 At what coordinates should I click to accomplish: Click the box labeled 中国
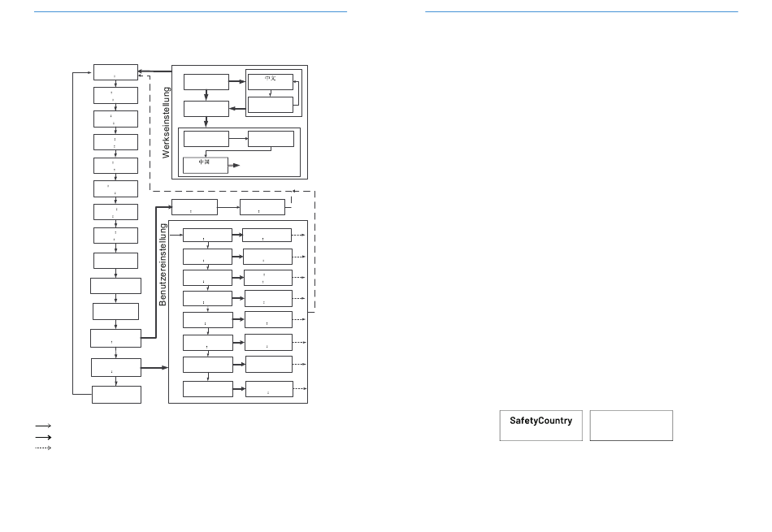point(205,164)
